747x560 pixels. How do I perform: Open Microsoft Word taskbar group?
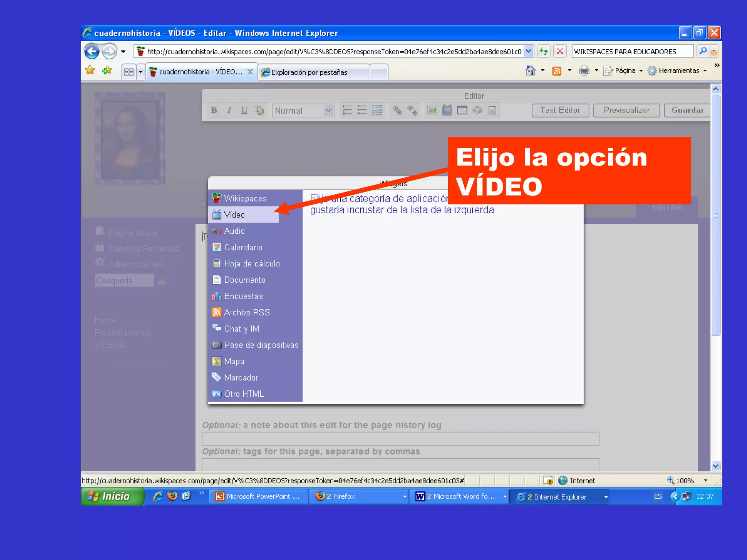[x=458, y=497]
